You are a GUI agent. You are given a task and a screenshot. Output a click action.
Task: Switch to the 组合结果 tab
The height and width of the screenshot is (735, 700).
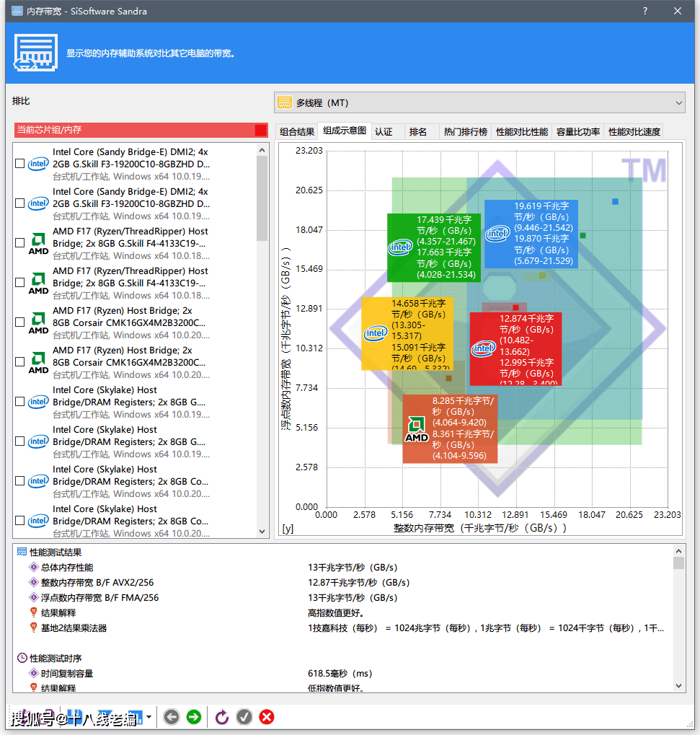point(297,131)
